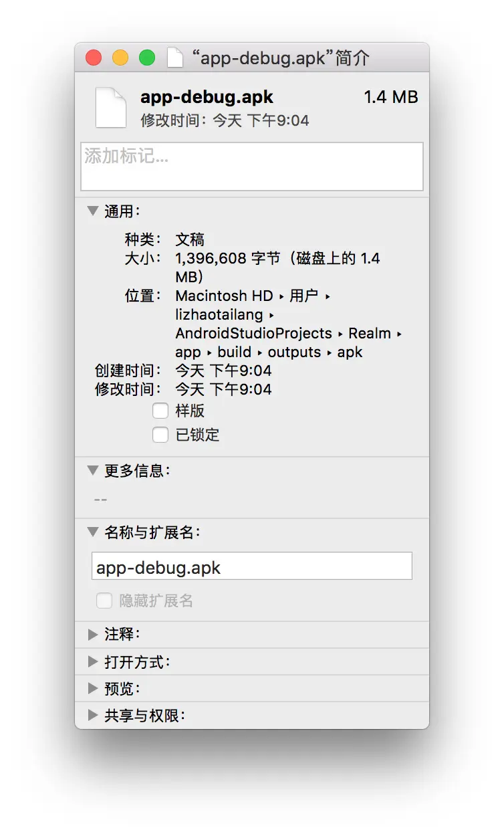
Task: Check the 已锁定 checkbox to lock the file
Action: (160, 435)
